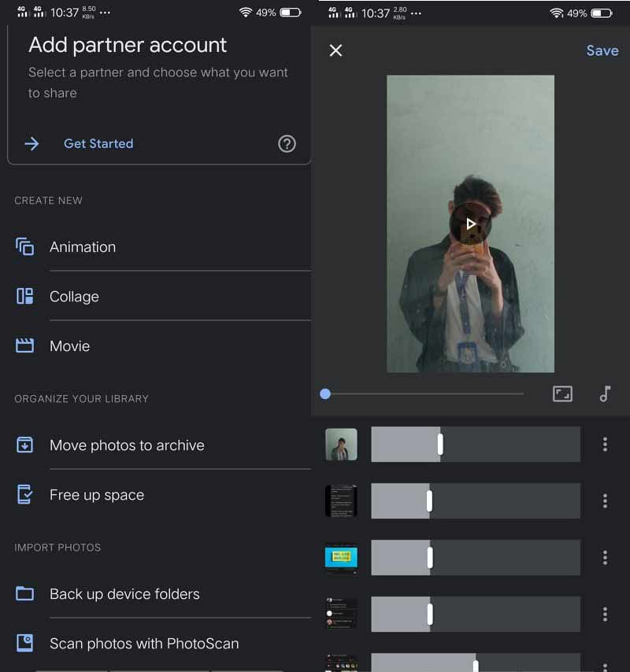Screen dimensions: 630x672
Task: Tap the folder icon for Back up device folders
Action: point(24,593)
